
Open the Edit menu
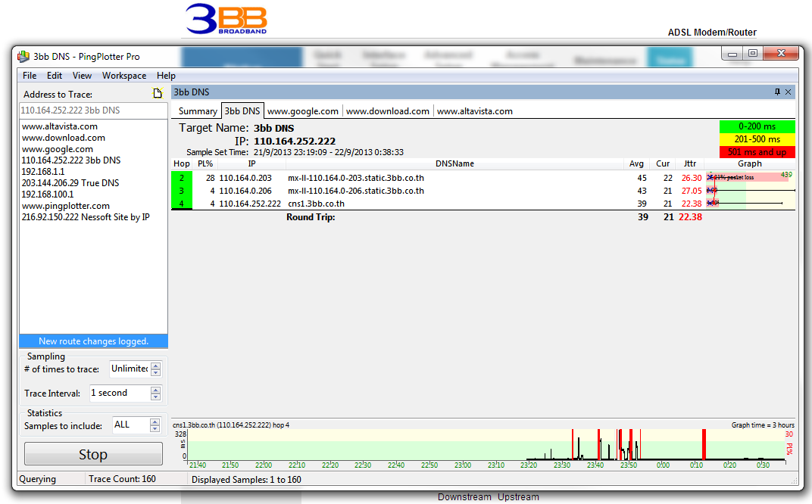pyautogui.click(x=55, y=76)
